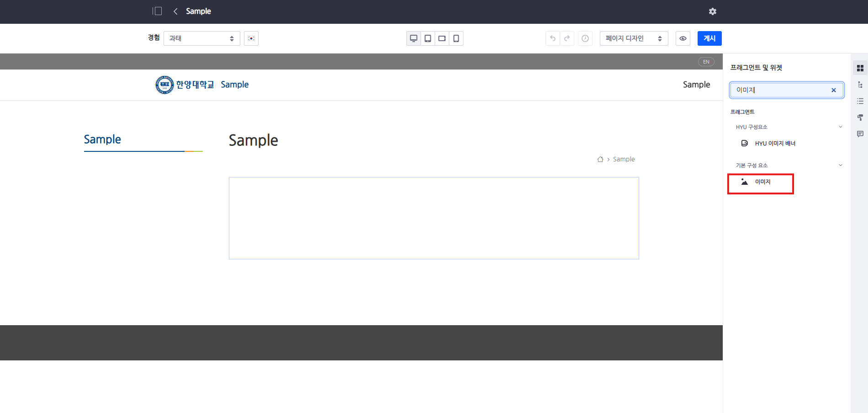Open the edit history clock icon
868x413 pixels.
585,38
